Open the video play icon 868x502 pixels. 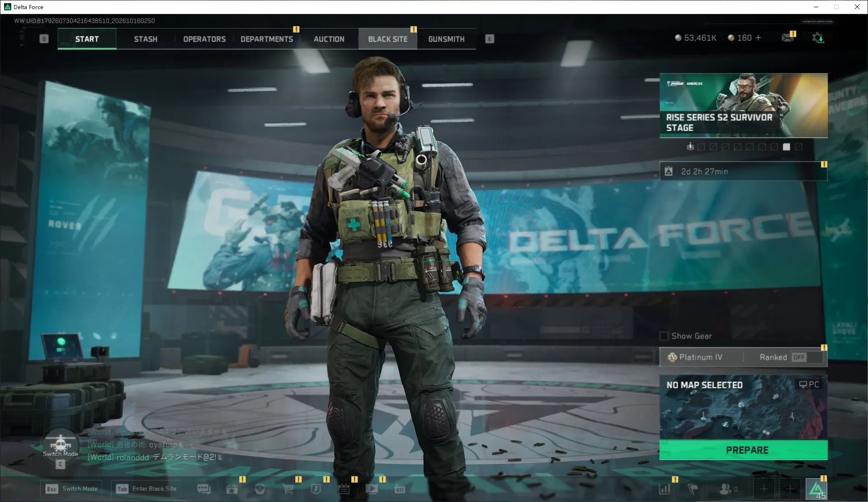tap(372, 489)
